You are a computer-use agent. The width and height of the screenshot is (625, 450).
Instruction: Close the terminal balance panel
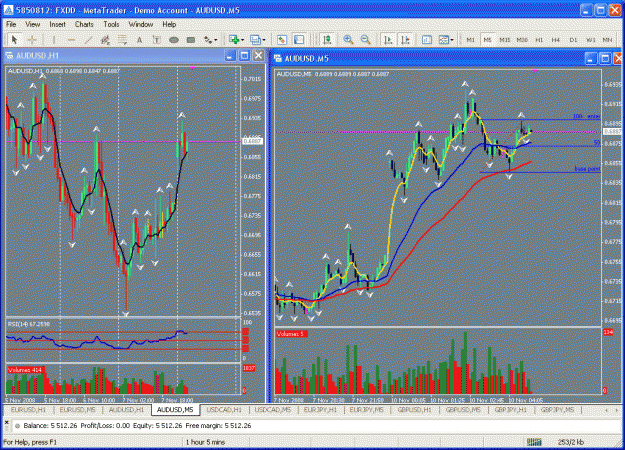(6, 422)
